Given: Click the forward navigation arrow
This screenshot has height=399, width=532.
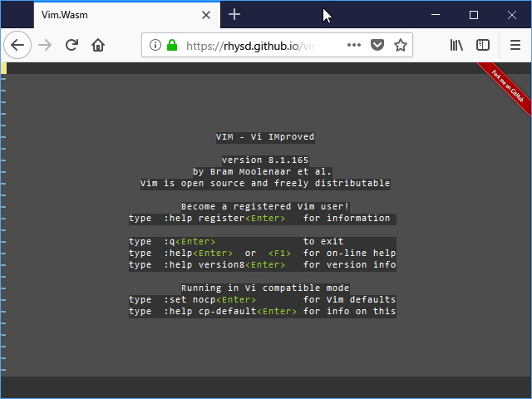Looking at the screenshot, I should [45, 45].
